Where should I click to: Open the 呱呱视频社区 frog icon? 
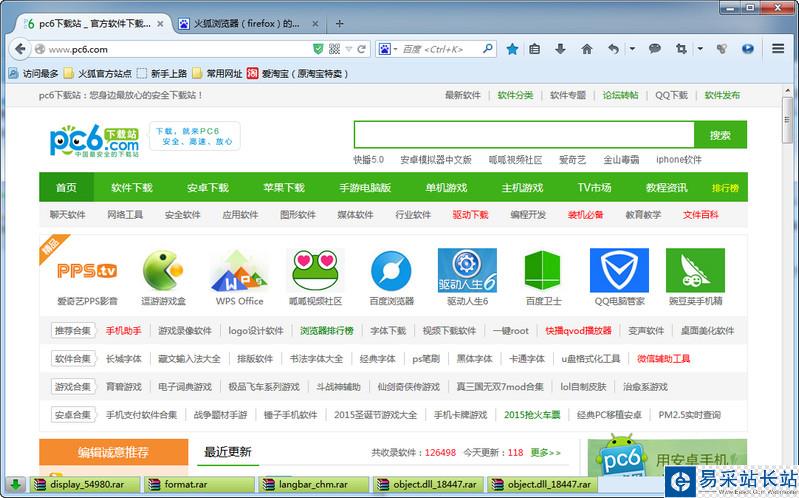[x=315, y=270]
